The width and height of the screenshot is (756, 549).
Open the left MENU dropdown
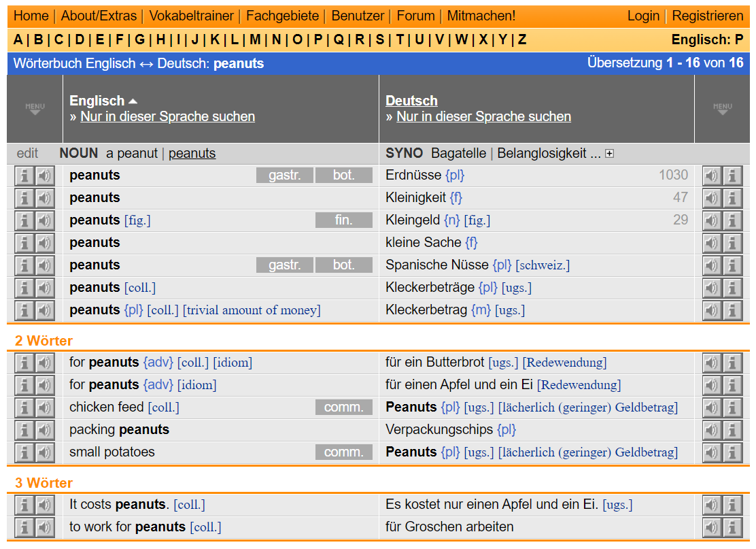[x=35, y=109]
